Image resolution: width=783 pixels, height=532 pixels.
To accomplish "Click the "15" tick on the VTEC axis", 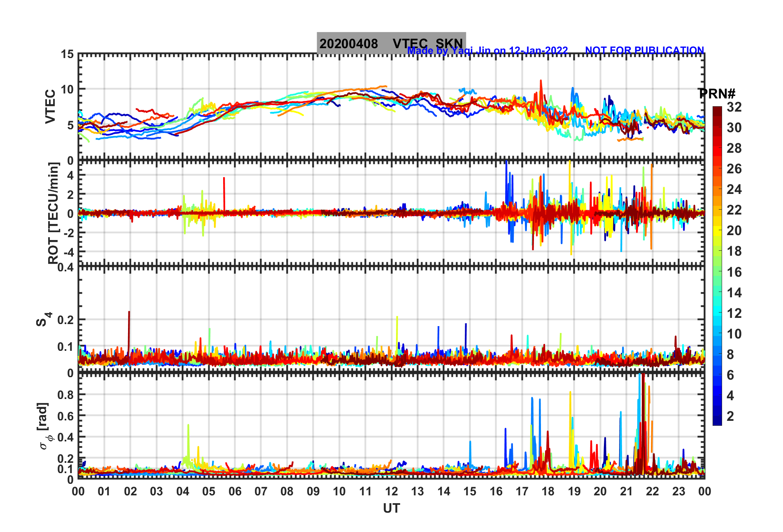I will 67,54.
